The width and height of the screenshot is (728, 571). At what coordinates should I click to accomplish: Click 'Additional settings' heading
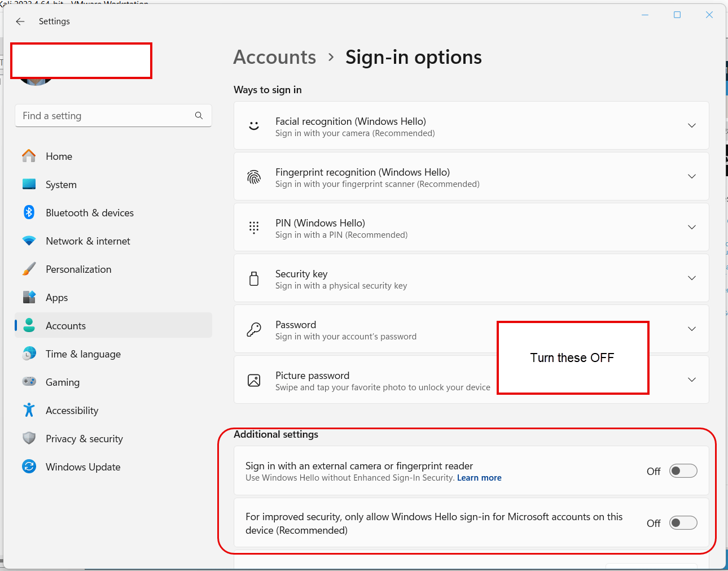pos(276,434)
